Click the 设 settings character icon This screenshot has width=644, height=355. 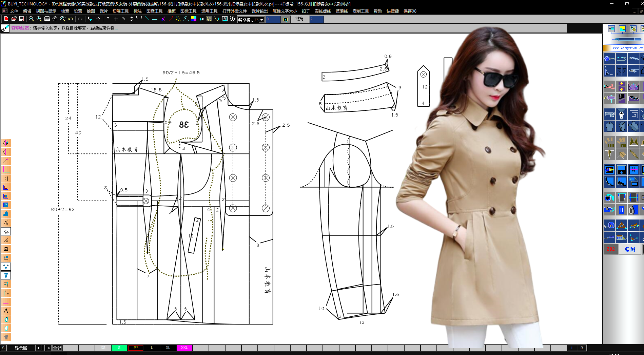(233, 19)
